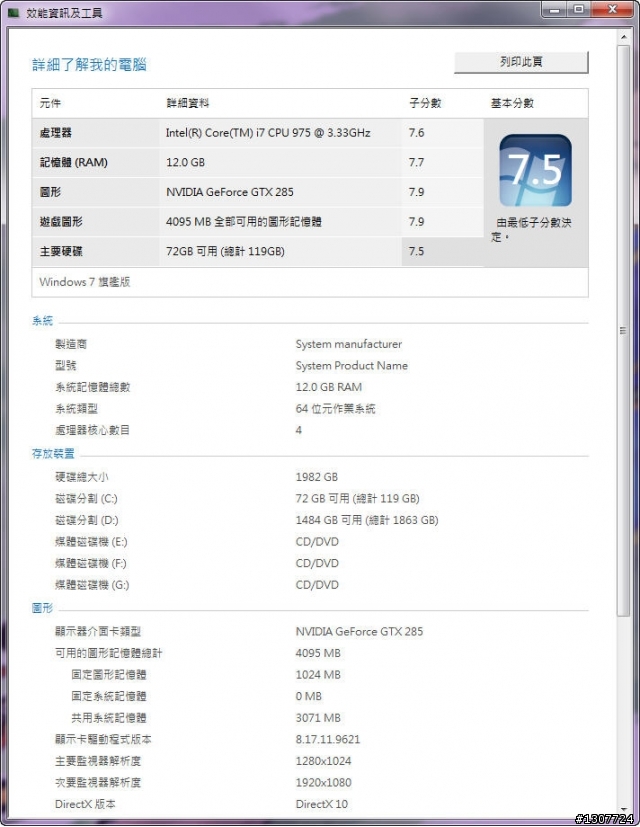Click the 子分數 column header
The image size is (640, 827).
pyautogui.click(x=425, y=103)
